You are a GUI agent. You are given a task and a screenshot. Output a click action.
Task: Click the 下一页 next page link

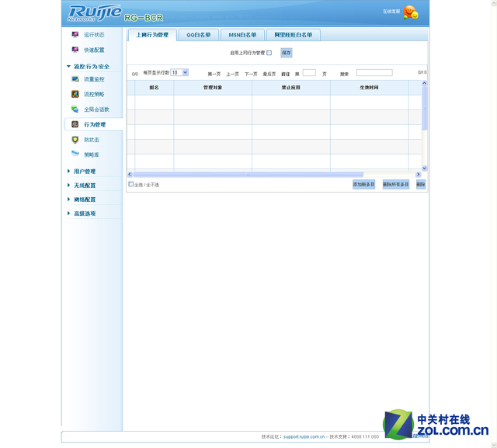[x=251, y=74]
